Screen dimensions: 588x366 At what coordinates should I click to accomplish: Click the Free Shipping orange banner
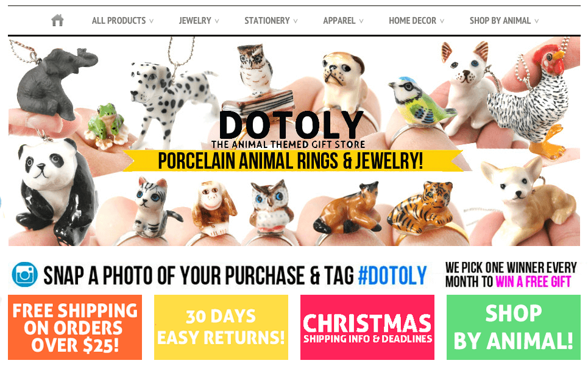[x=75, y=328]
